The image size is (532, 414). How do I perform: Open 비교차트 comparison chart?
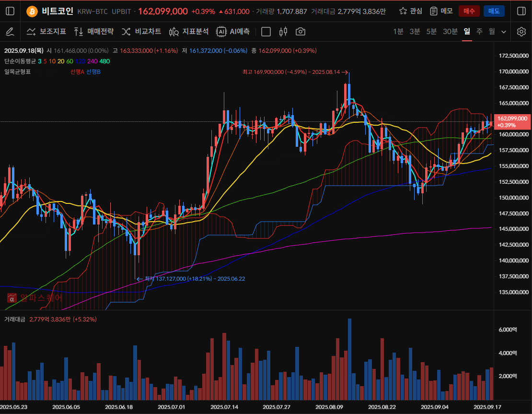point(141,32)
